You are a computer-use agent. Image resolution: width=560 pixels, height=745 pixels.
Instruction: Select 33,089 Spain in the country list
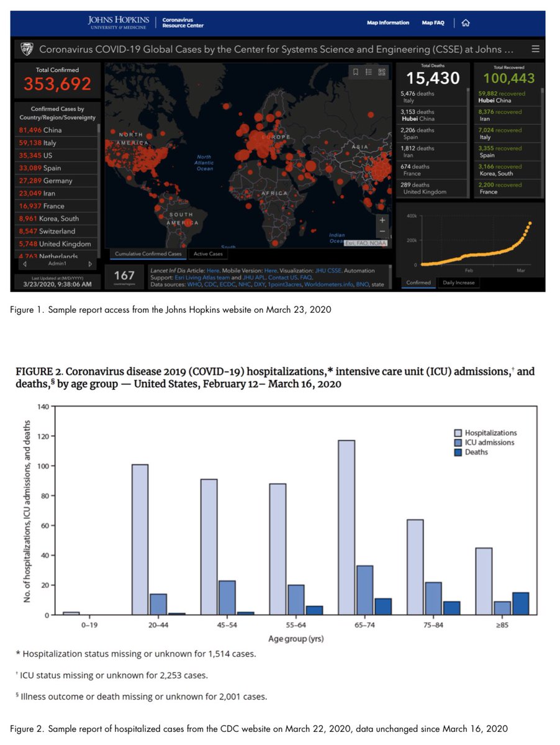click(x=56, y=168)
